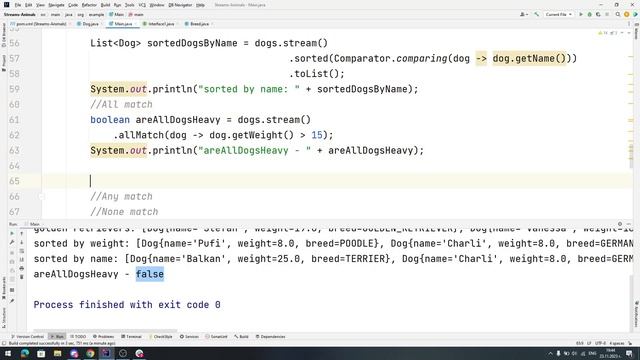Click the Streams-Animals breadcrumb root

coord(20,14)
